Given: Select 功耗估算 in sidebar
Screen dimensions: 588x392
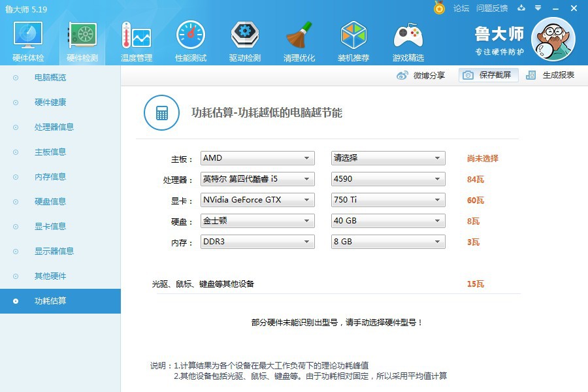Looking at the screenshot, I should (60, 301).
